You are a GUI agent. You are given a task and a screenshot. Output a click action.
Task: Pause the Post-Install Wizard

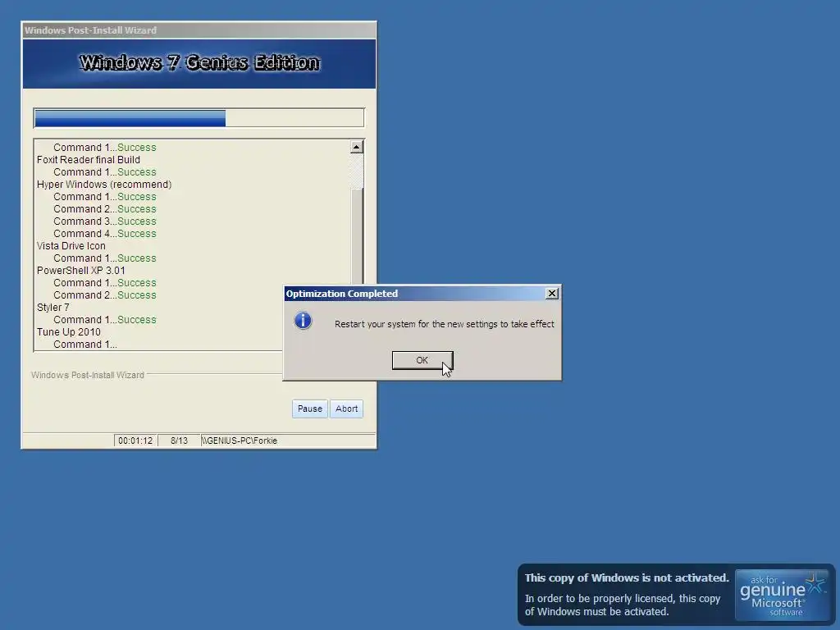click(x=309, y=409)
